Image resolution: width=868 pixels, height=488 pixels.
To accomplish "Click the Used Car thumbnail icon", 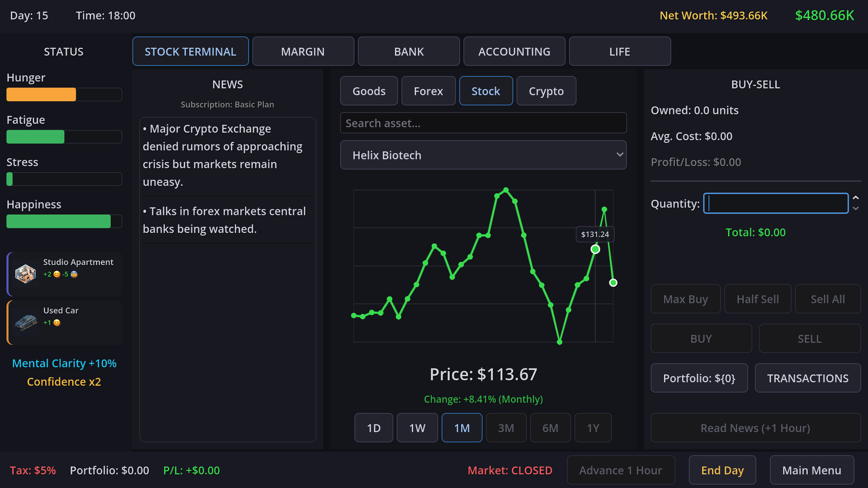I will [26, 322].
